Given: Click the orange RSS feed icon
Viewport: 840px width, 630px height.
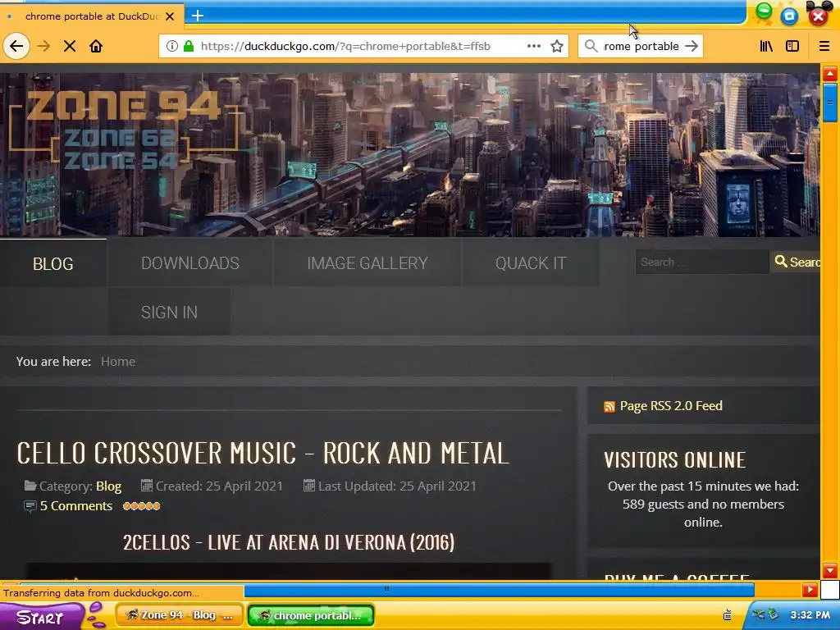Looking at the screenshot, I should pos(609,407).
